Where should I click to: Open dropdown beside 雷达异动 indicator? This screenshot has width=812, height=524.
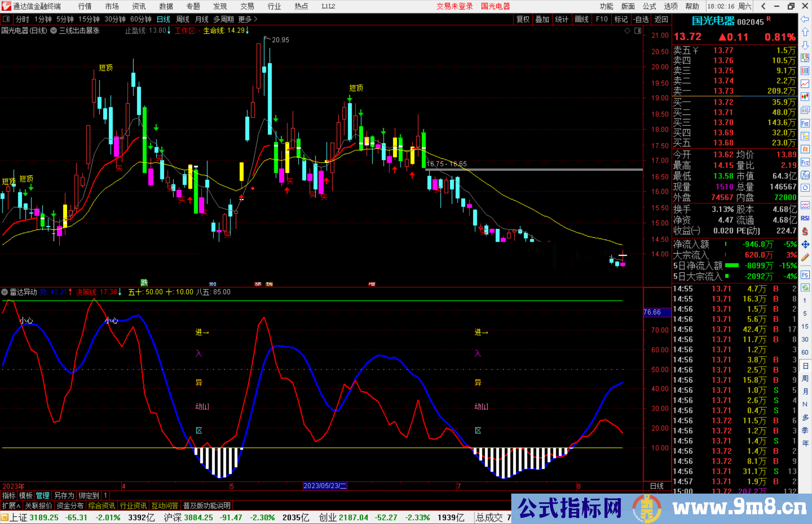5,292
